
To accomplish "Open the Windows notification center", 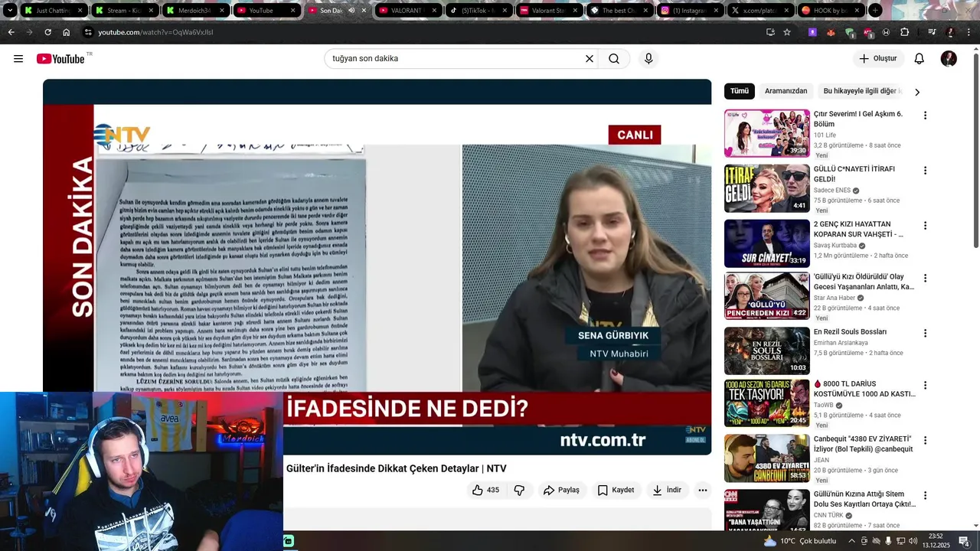I will click(x=964, y=541).
